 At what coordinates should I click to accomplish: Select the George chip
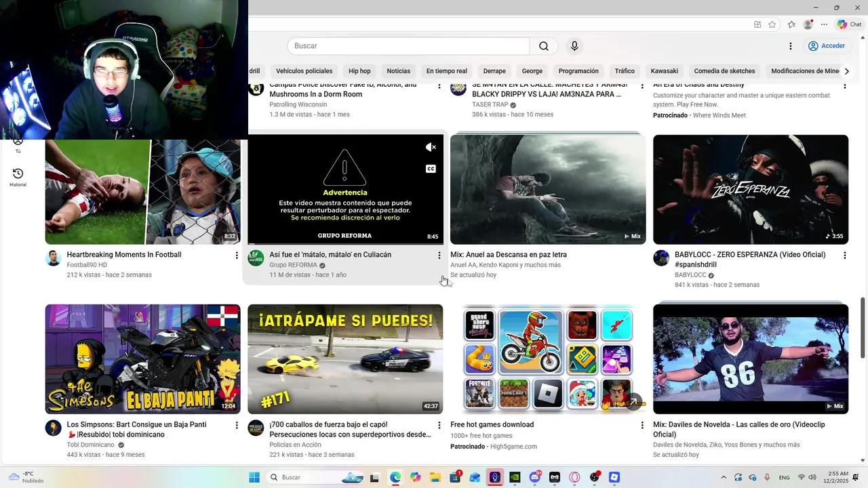tap(532, 71)
